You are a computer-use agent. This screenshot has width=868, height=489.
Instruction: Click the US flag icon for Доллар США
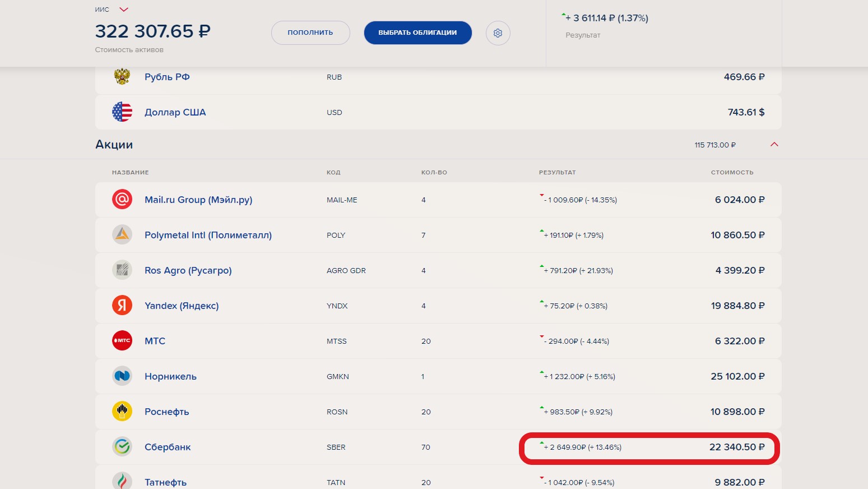click(122, 112)
